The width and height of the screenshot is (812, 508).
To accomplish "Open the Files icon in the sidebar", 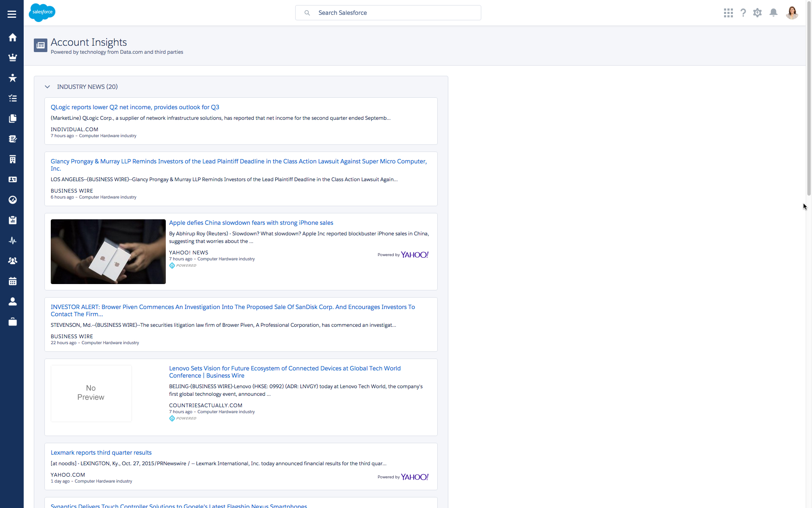I will (x=13, y=119).
